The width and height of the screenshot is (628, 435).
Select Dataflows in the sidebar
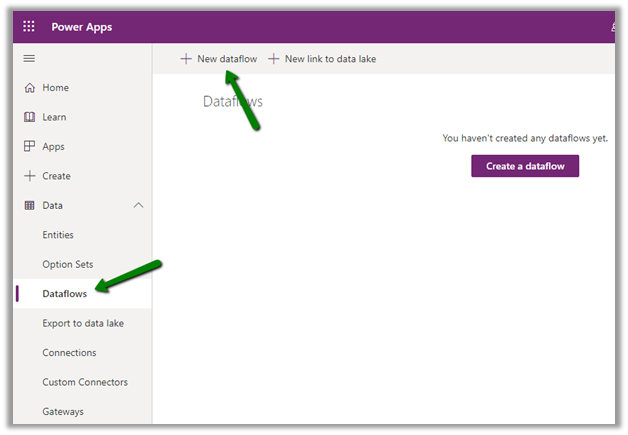[64, 294]
